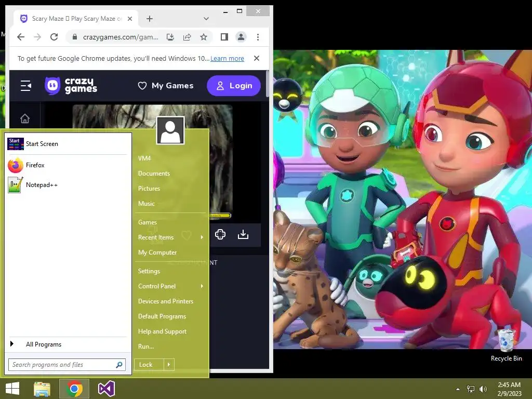Open Chrome profile avatar
Screen dimensions: 532x399
[241, 37]
